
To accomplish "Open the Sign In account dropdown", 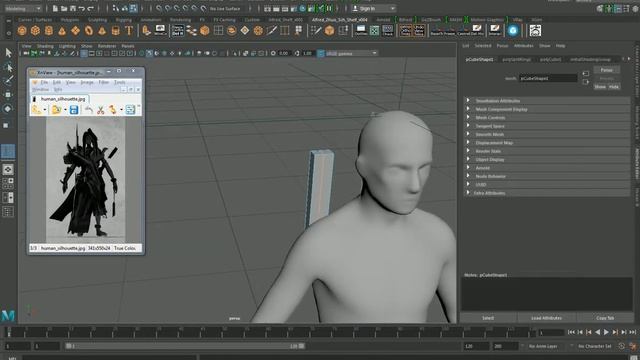I will point(374,8).
